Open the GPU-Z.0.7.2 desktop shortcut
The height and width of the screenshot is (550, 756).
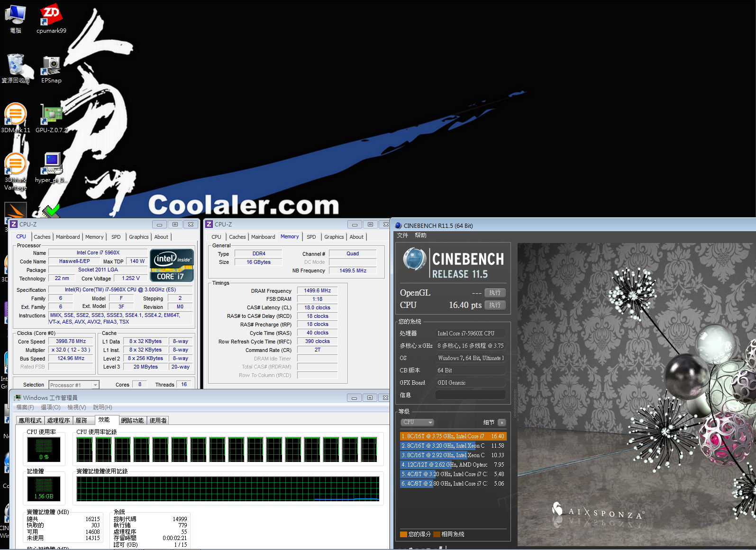(51, 118)
